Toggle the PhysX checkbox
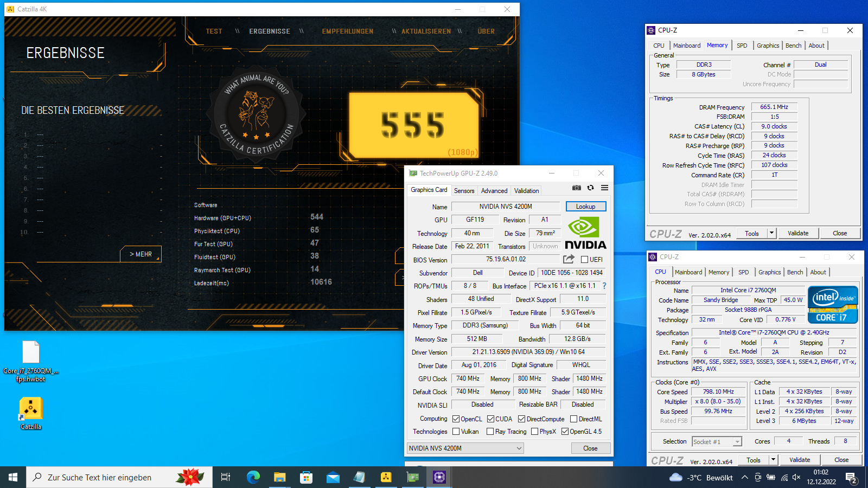The height and width of the screenshot is (488, 868). tap(535, 432)
